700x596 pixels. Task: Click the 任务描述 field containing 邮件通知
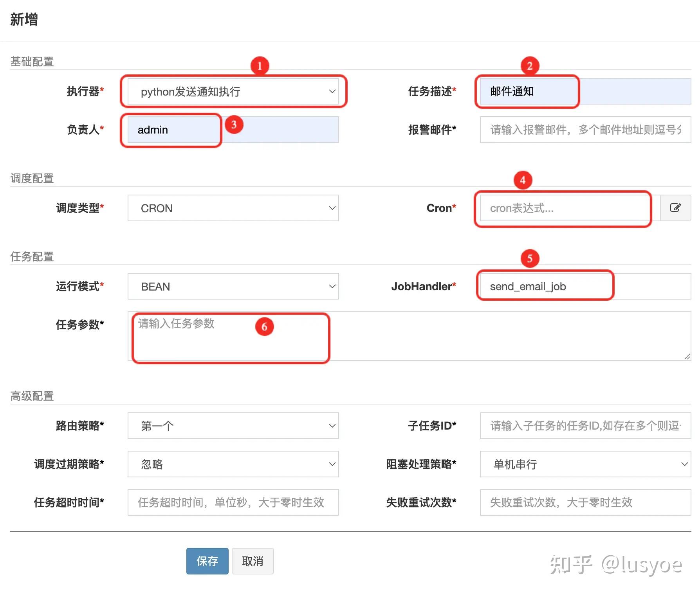527,91
